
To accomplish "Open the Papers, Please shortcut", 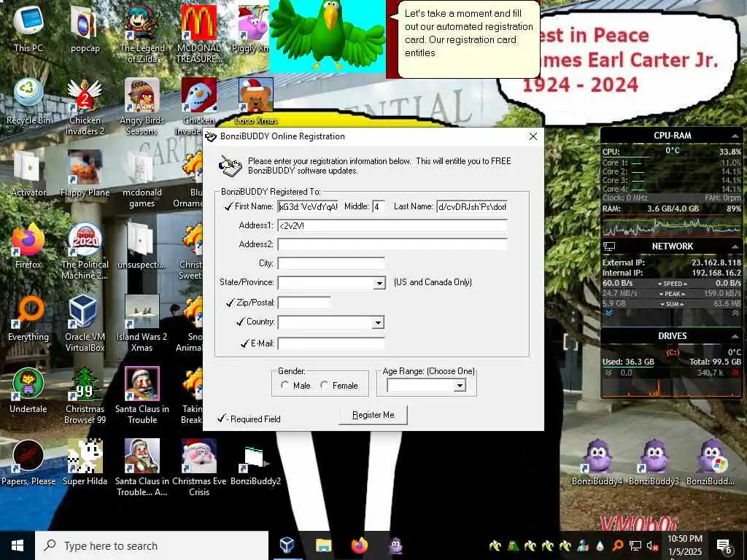I will pyautogui.click(x=28, y=463).
